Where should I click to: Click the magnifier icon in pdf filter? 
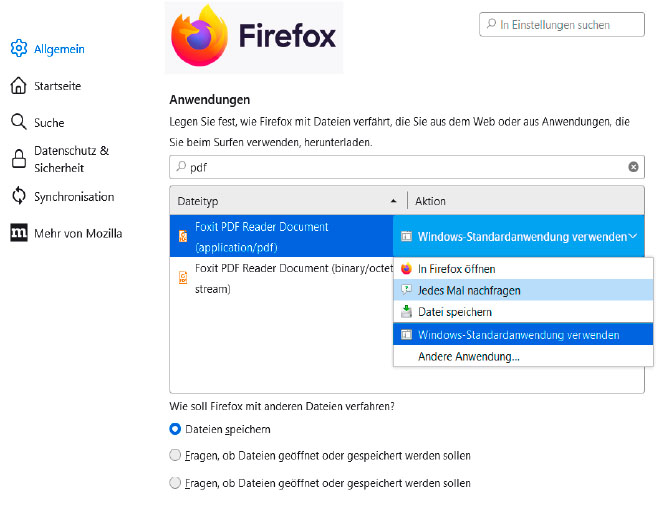point(181,166)
